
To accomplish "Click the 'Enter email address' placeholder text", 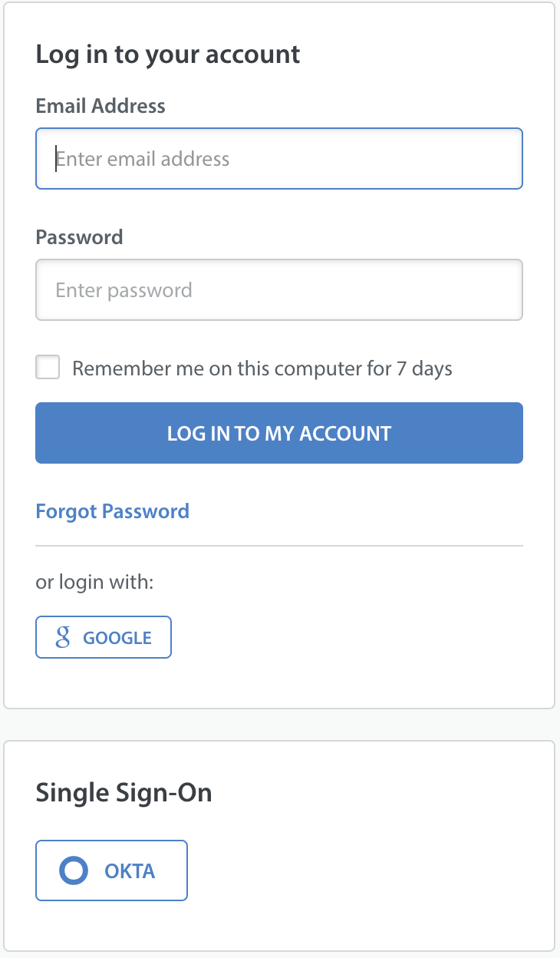I will point(143,159).
